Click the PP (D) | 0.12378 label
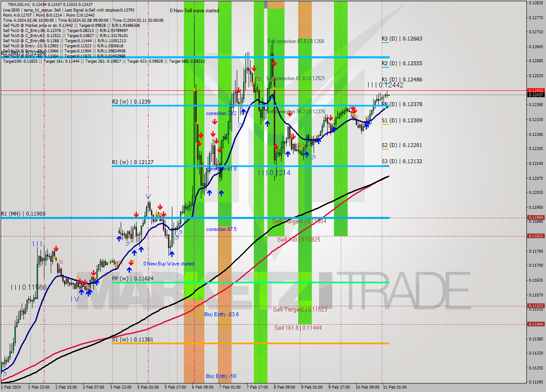546x392 pixels. tap(402, 104)
